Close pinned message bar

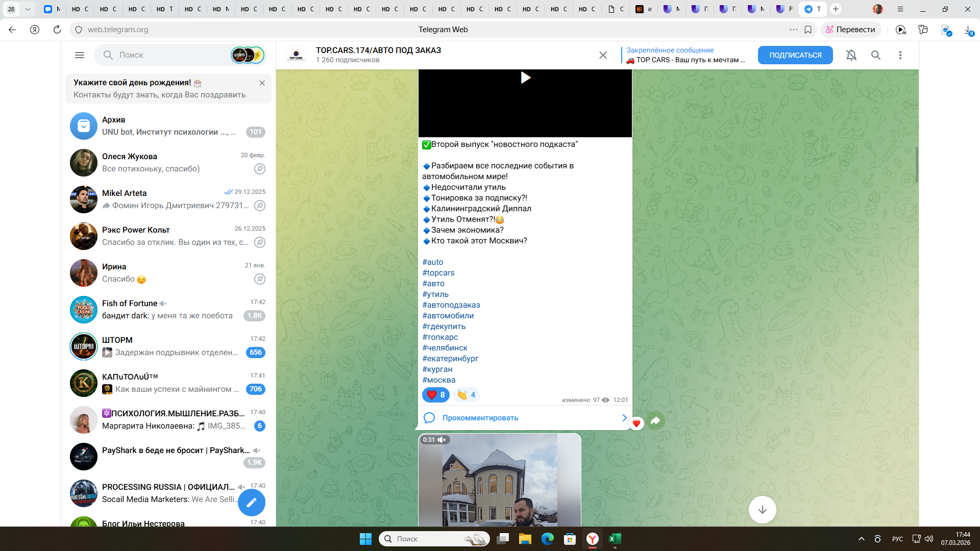pyautogui.click(x=603, y=55)
